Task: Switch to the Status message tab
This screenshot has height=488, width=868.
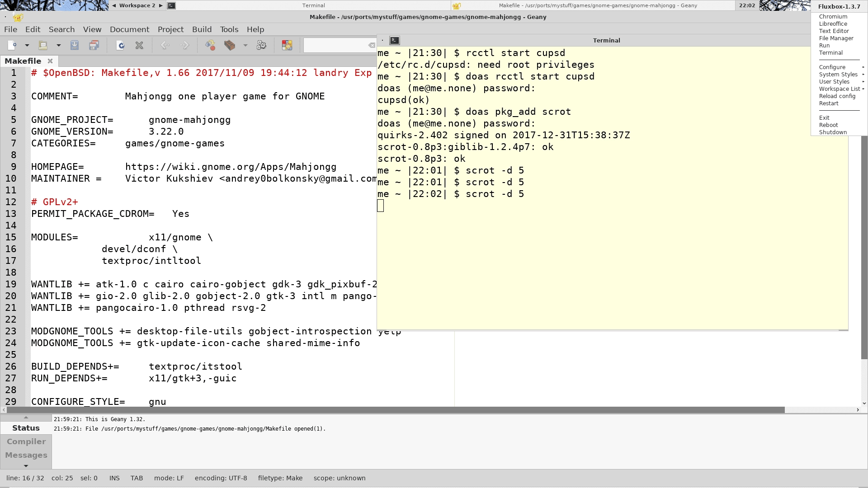Action: click(26, 428)
